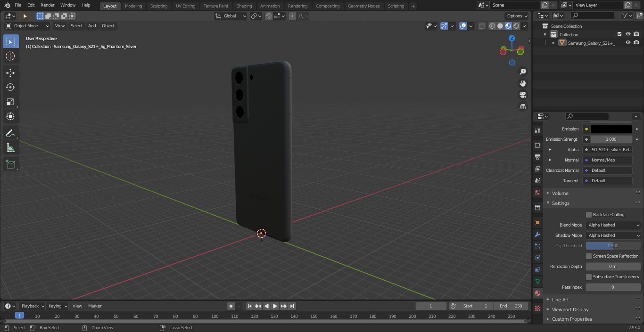Click the zoom viewport magnifier icon

[x=523, y=72]
